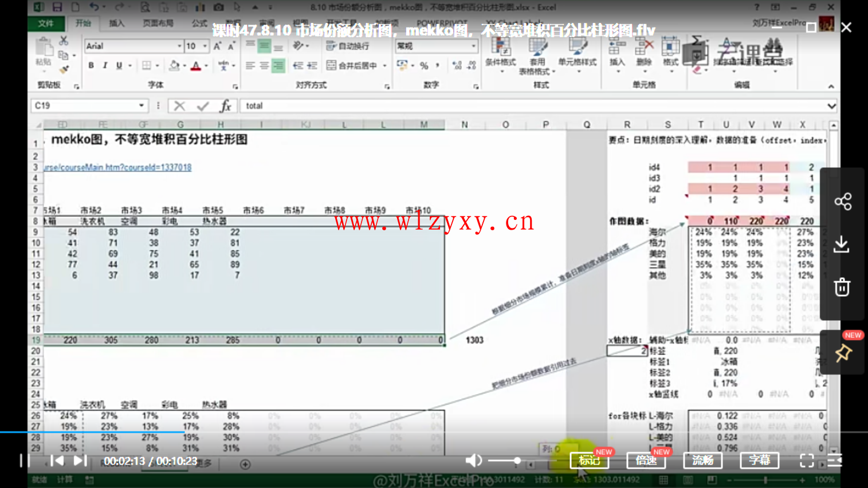Open 套用表格格式 table format menu
868x488 pixels.
(x=537, y=56)
